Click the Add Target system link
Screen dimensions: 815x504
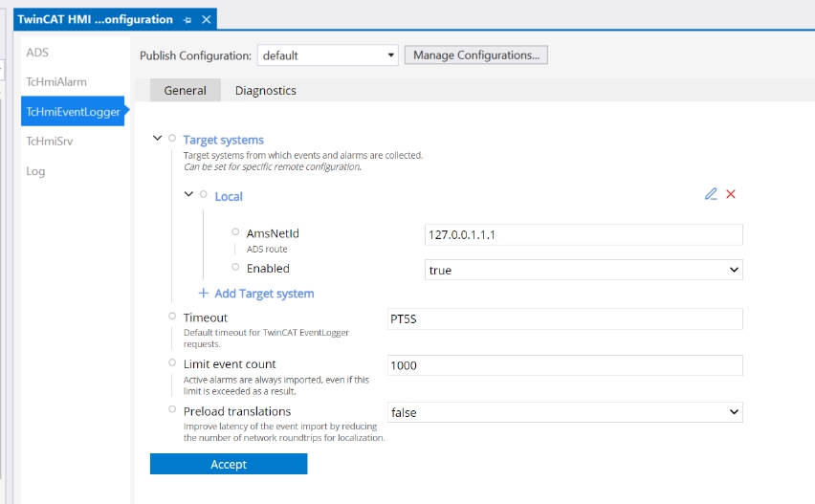(x=264, y=294)
